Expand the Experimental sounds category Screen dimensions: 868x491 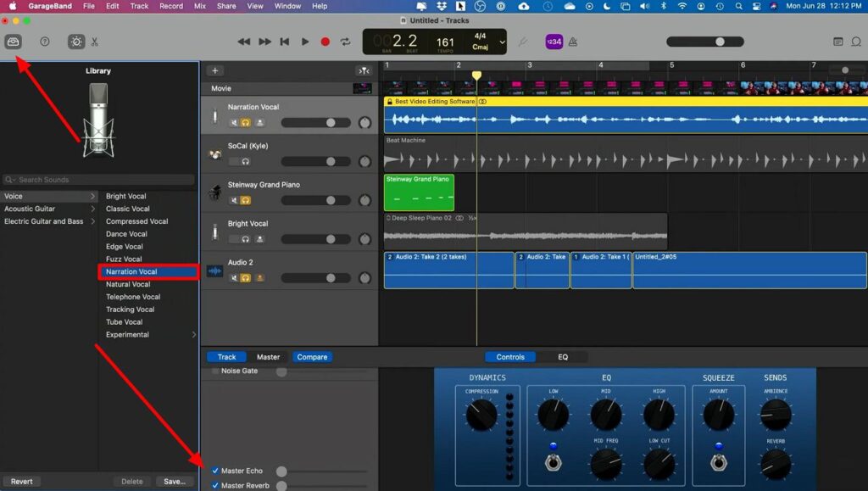(x=127, y=334)
